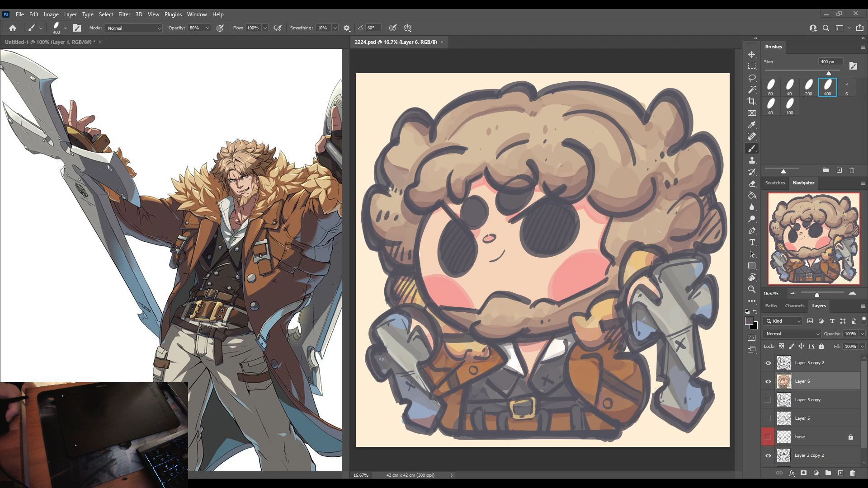This screenshot has width=868, height=488.
Task: Select the Hand tool
Action: coord(752,277)
